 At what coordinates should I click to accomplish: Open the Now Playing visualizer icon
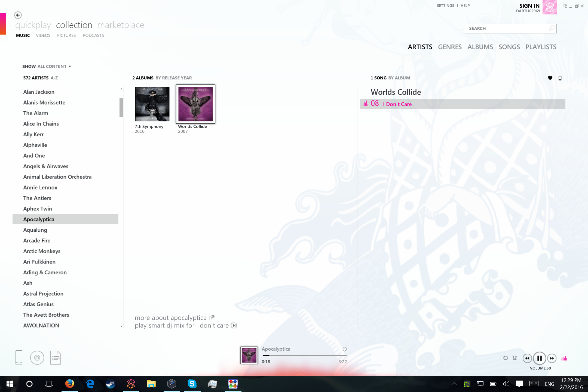pos(564,359)
